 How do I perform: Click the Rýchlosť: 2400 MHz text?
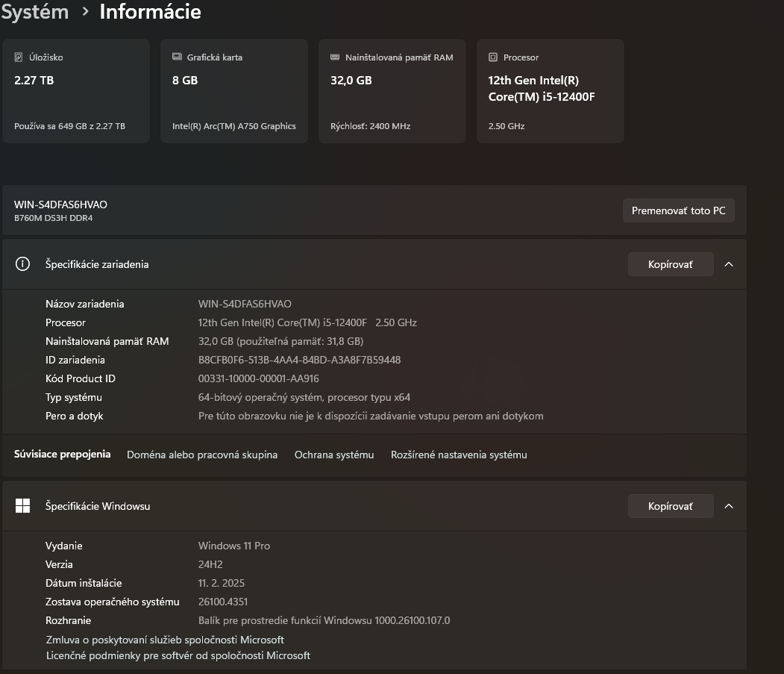coord(371,126)
